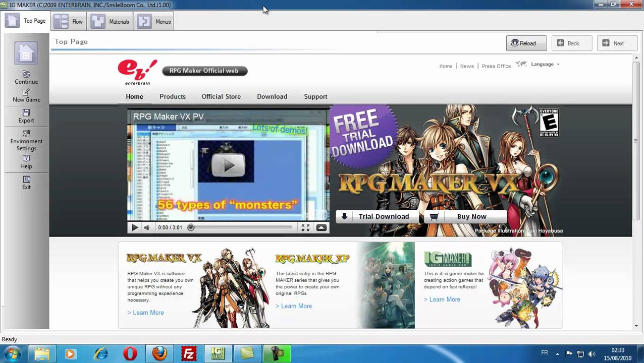Click the ESRB Everyone rating icon
644x363 pixels.
pos(549,123)
